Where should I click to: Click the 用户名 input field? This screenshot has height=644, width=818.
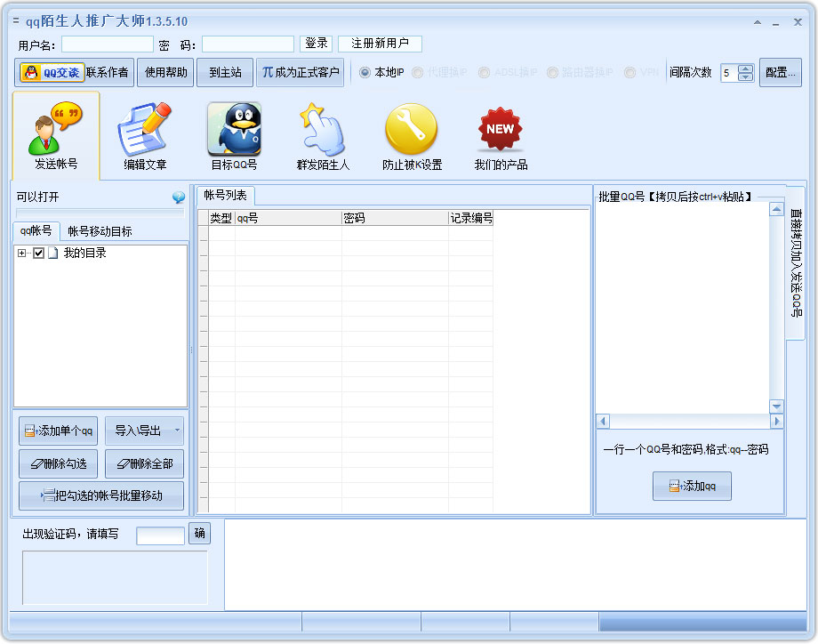coord(108,44)
